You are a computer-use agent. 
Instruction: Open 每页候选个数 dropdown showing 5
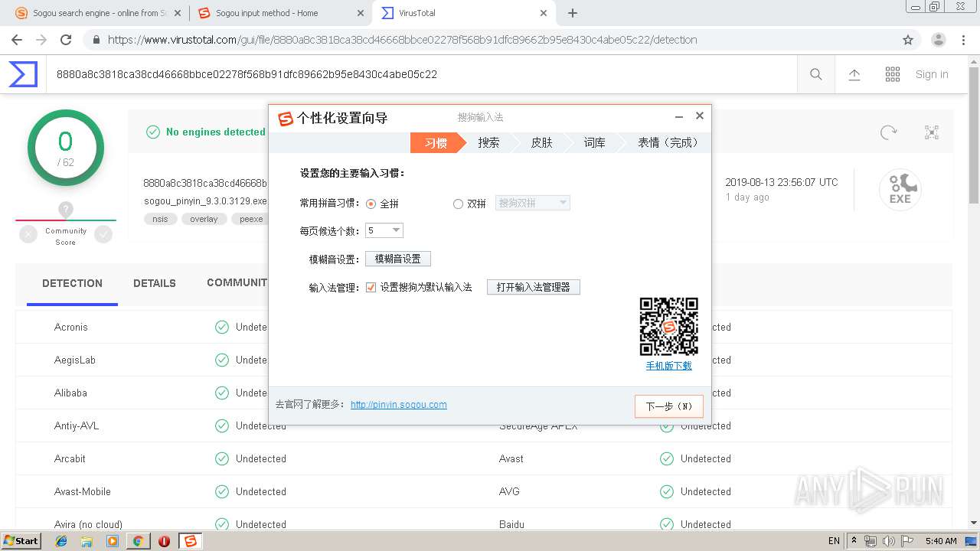384,230
